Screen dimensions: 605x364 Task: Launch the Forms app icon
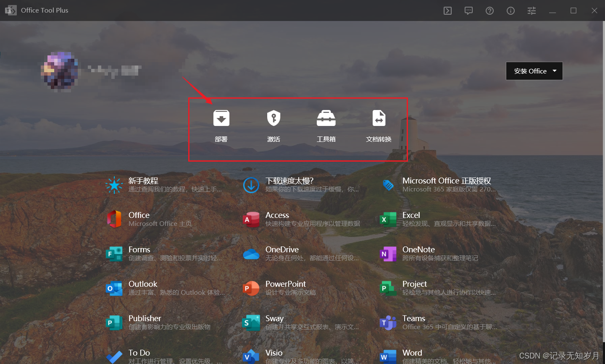pyautogui.click(x=114, y=254)
